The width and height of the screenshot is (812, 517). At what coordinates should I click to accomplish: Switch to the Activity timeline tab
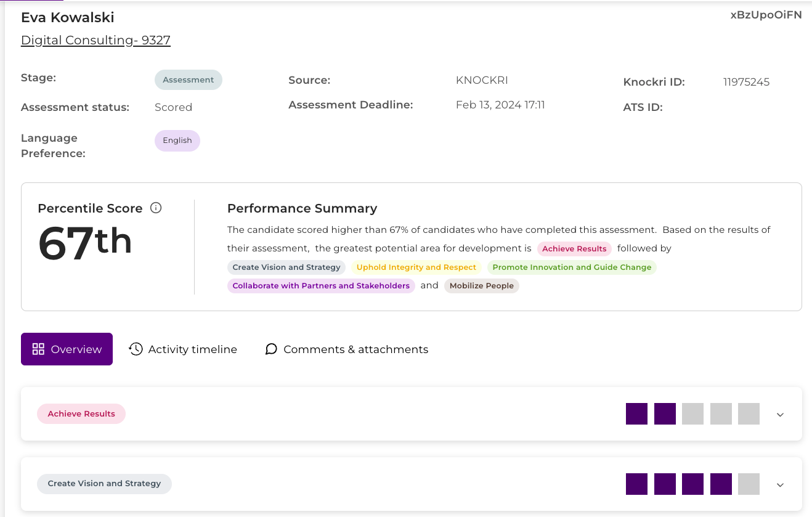point(183,349)
